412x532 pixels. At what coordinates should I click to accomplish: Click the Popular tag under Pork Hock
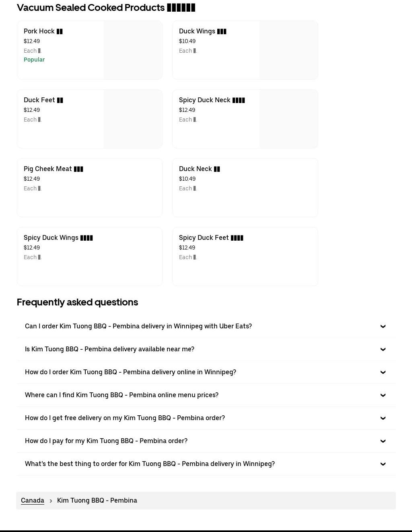(34, 60)
